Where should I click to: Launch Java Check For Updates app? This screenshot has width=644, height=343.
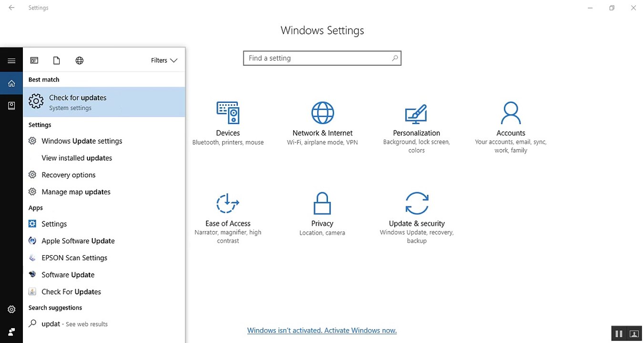pos(104,292)
